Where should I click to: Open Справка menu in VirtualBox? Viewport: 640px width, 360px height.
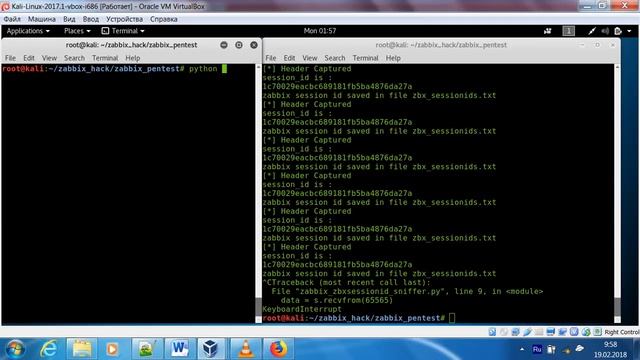coord(163,19)
